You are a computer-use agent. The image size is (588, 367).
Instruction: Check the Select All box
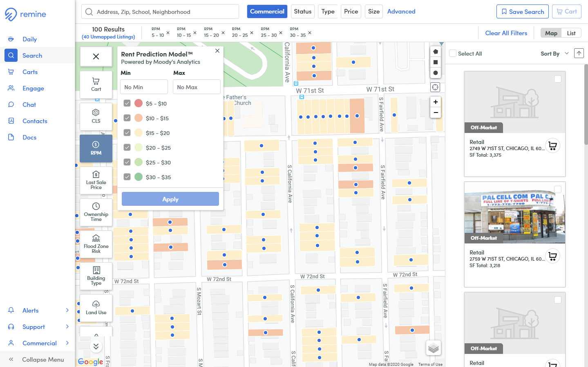tap(453, 53)
